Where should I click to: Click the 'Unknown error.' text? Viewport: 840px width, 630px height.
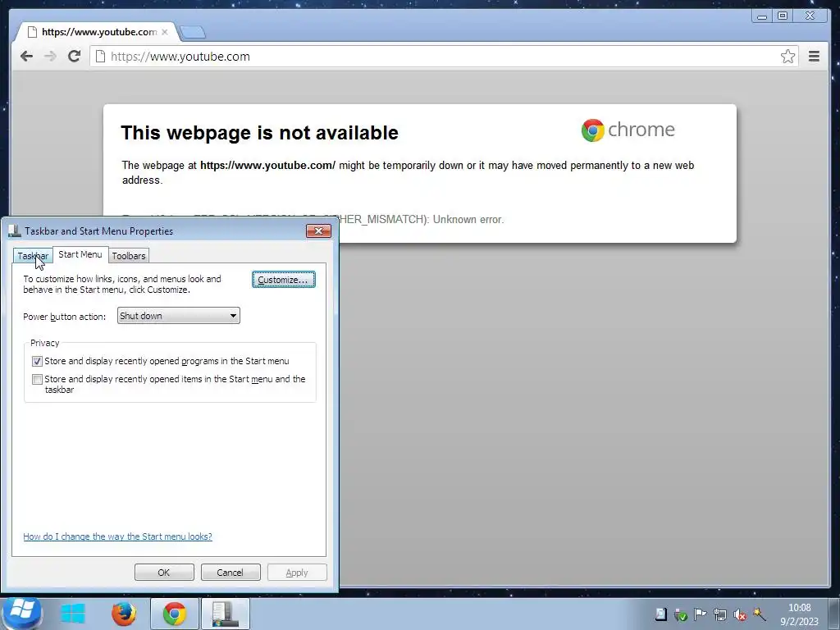(x=468, y=220)
